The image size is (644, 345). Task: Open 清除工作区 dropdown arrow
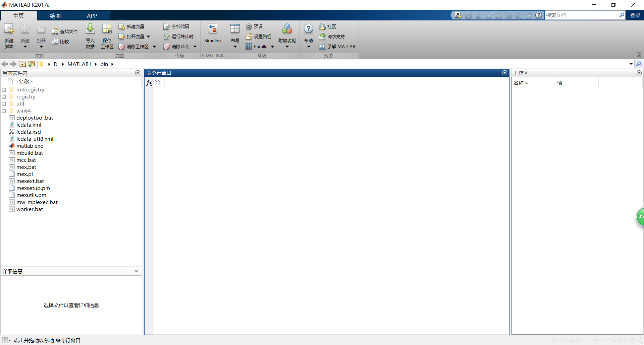coord(155,47)
